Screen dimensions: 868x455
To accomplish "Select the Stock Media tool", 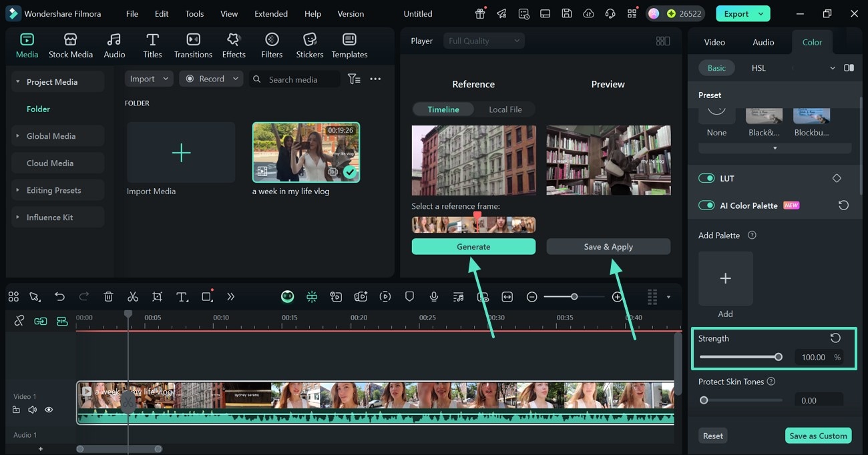I will click(71, 45).
